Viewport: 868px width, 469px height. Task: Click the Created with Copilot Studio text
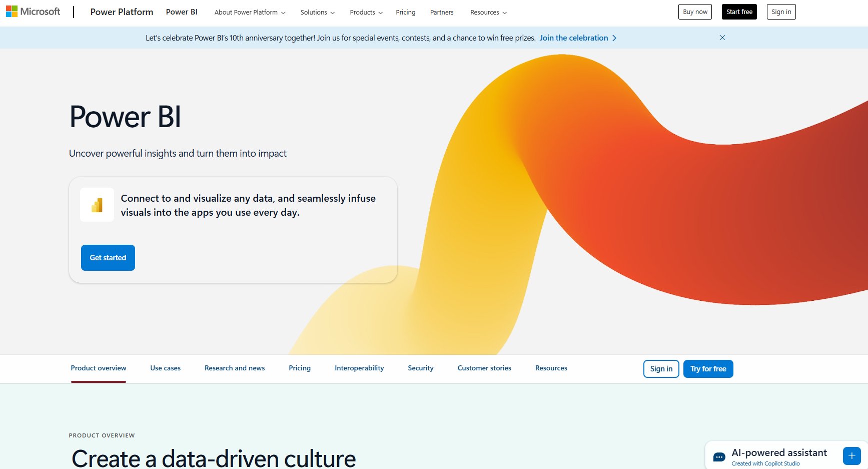point(765,463)
